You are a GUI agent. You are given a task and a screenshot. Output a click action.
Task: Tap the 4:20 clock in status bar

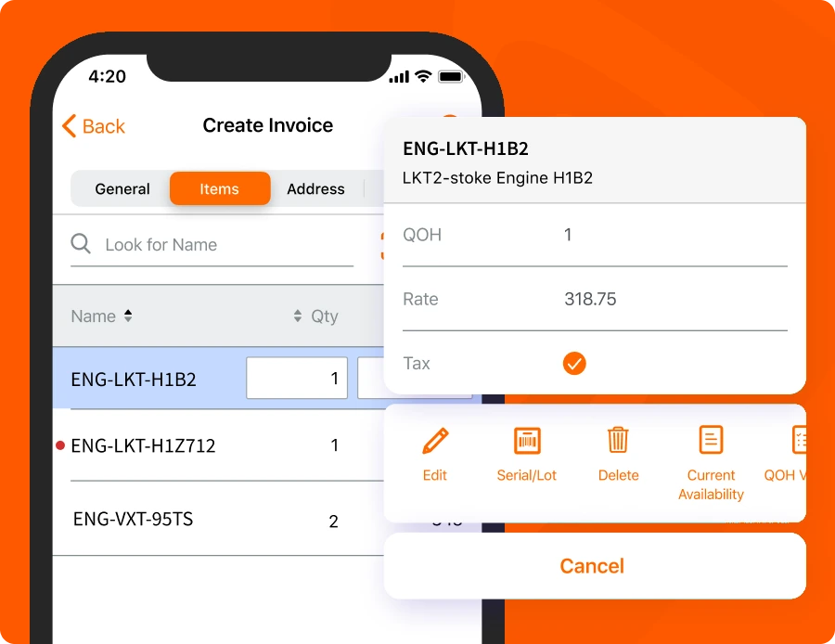click(x=107, y=76)
